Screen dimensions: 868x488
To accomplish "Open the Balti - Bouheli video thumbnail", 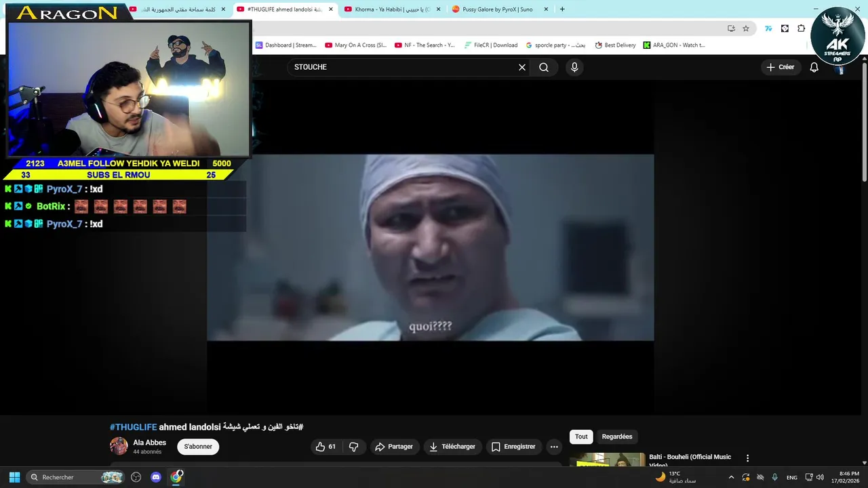I will pos(607,460).
